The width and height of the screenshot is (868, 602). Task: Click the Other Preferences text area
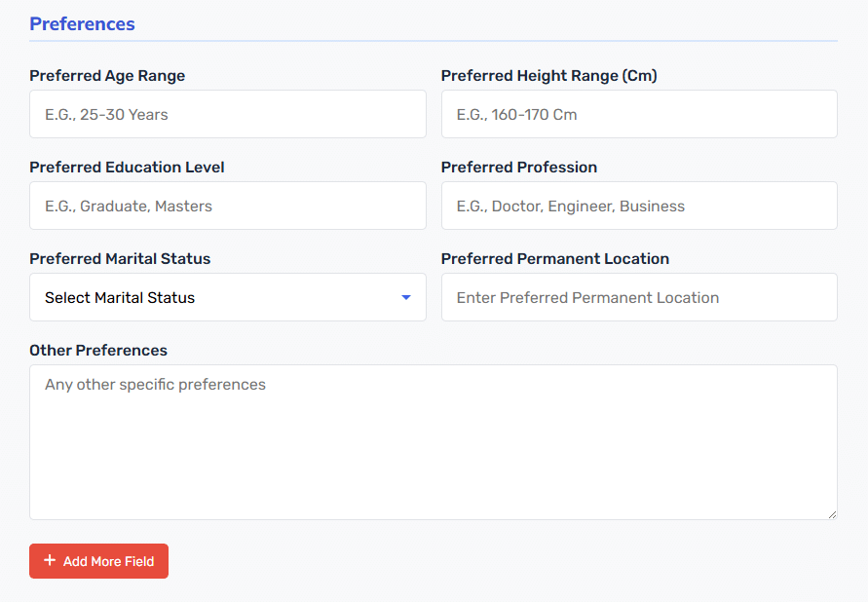[433, 442]
